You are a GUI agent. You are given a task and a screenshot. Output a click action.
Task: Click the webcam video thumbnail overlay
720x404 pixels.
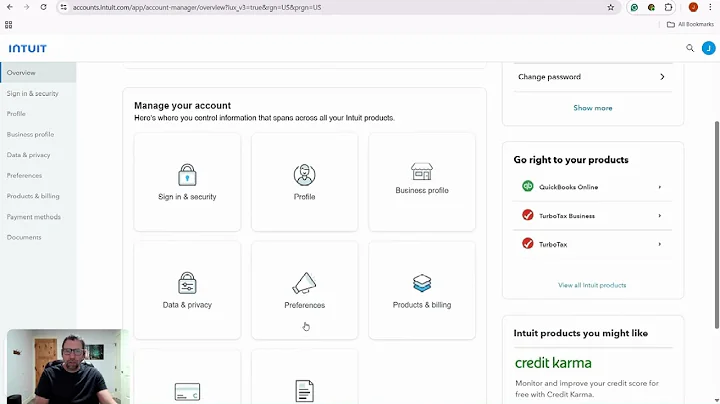tap(67, 366)
